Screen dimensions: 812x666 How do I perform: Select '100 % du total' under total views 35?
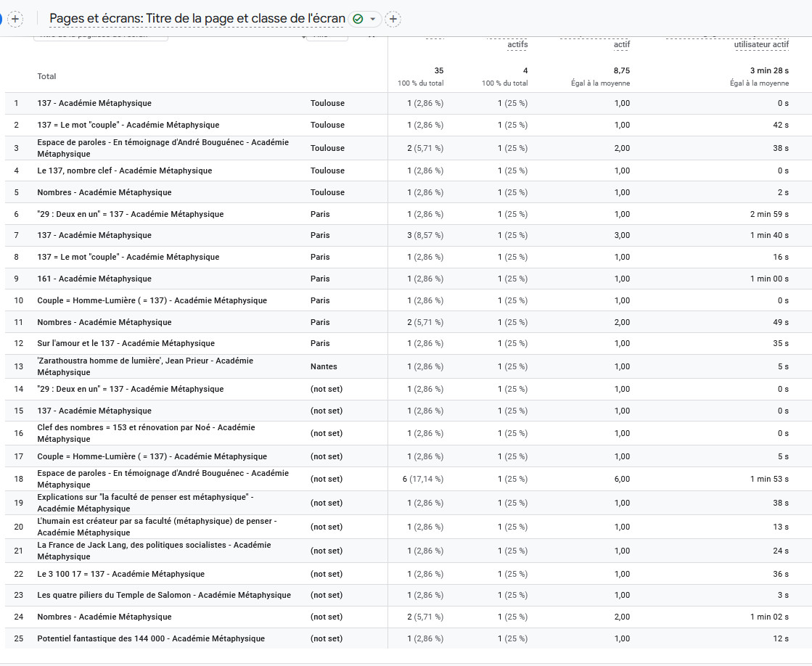point(420,83)
